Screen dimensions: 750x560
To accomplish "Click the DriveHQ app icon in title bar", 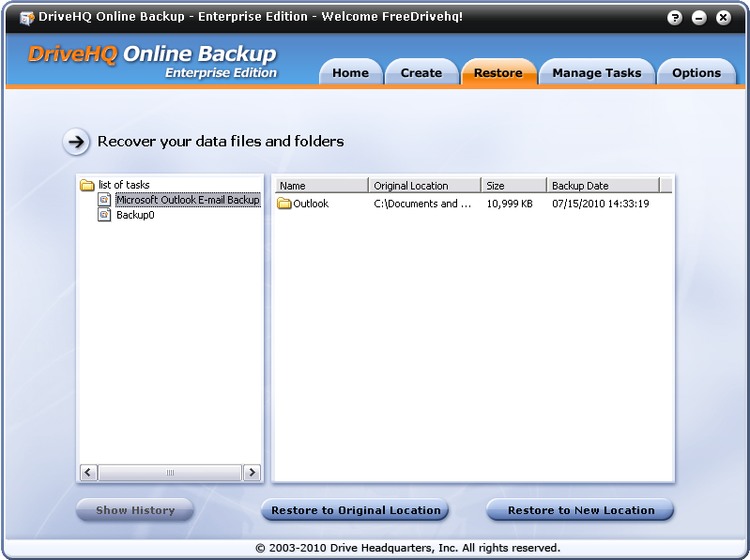I will (26, 18).
